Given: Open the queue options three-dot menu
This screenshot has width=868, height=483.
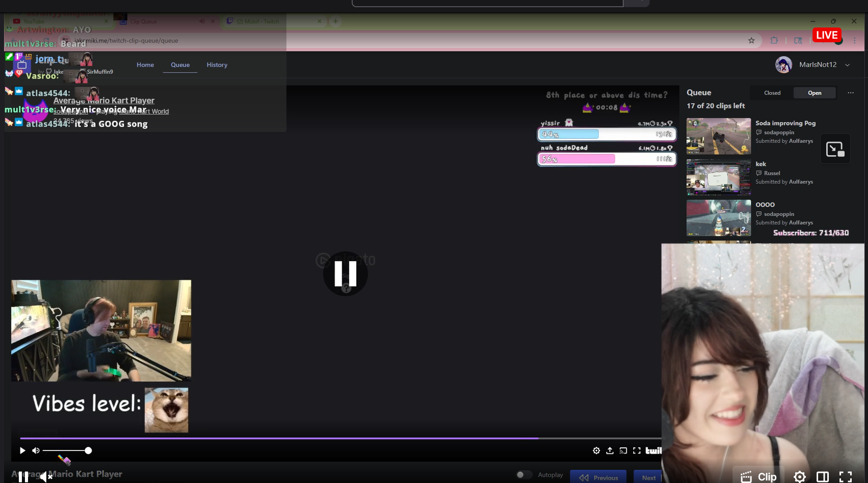Looking at the screenshot, I should pyautogui.click(x=851, y=93).
